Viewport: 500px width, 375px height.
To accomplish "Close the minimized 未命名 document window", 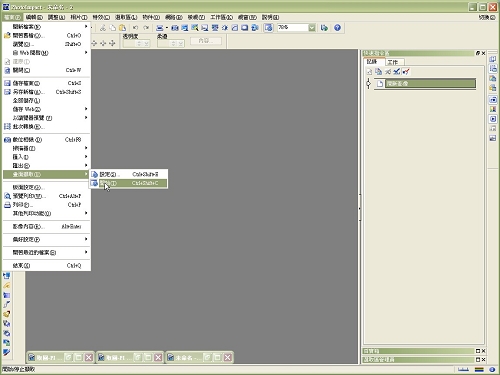I will pos(228,357).
